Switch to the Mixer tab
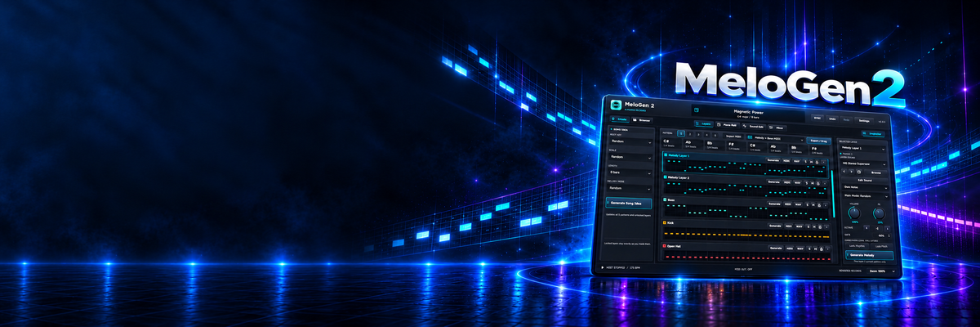The image size is (980, 327). click(x=777, y=128)
